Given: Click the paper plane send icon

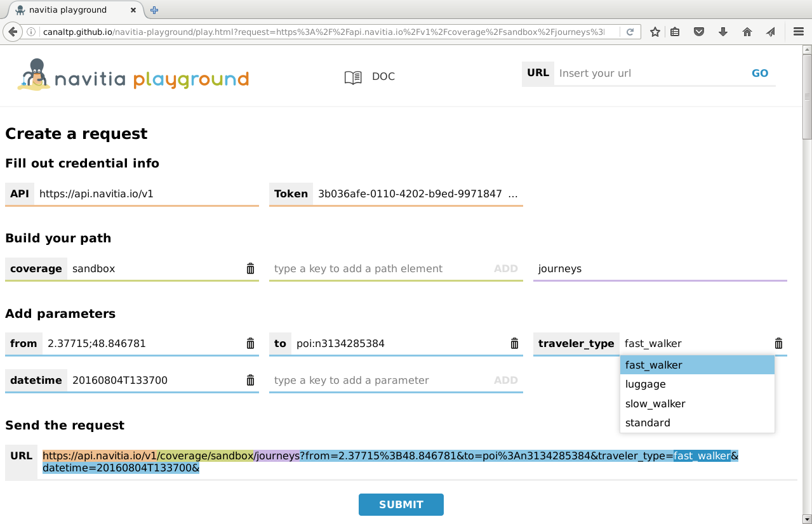Looking at the screenshot, I should 770,32.
